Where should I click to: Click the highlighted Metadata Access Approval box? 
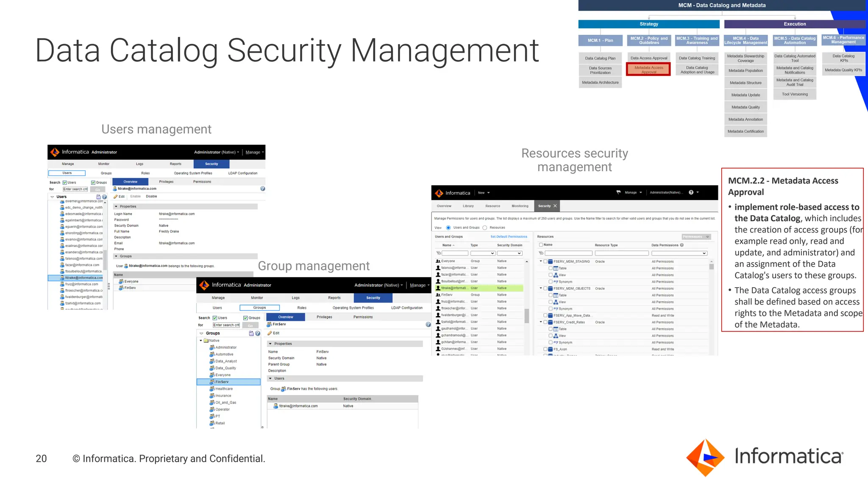click(649, 69)
